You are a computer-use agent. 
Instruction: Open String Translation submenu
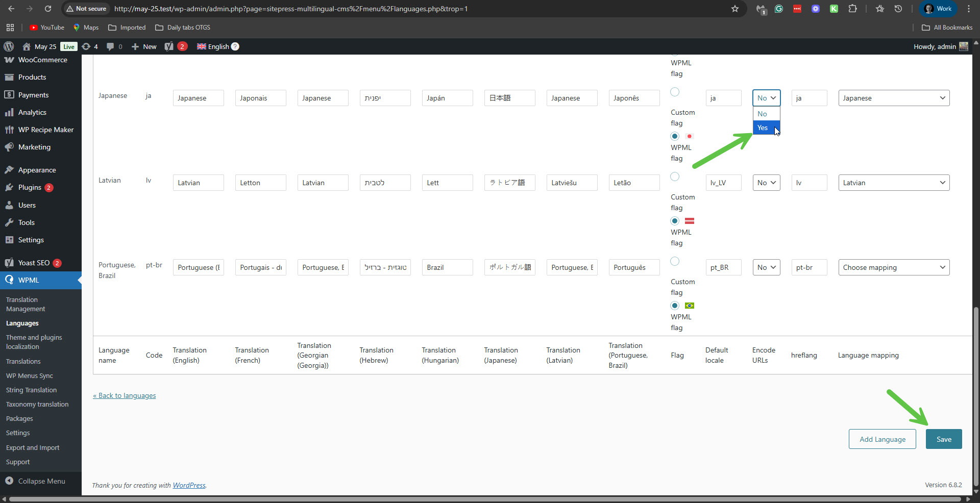[x=31, y=390]
